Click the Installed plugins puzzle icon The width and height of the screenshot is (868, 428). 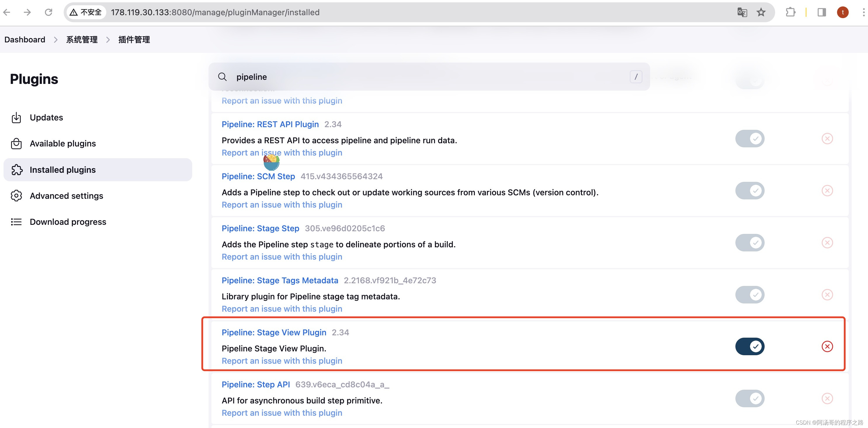coord(17,170)
